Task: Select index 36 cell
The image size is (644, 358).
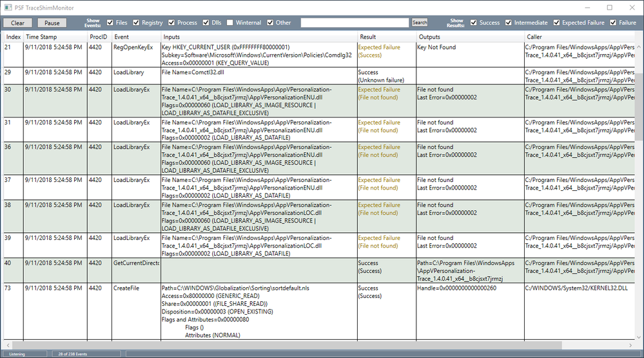Action: [x=14, y=158]
